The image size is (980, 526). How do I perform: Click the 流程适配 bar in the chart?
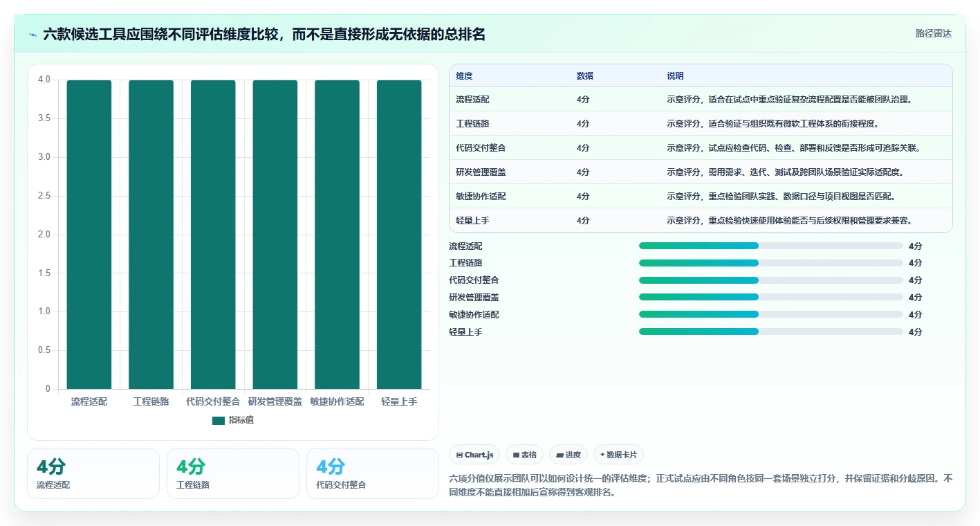pos(89,235)
